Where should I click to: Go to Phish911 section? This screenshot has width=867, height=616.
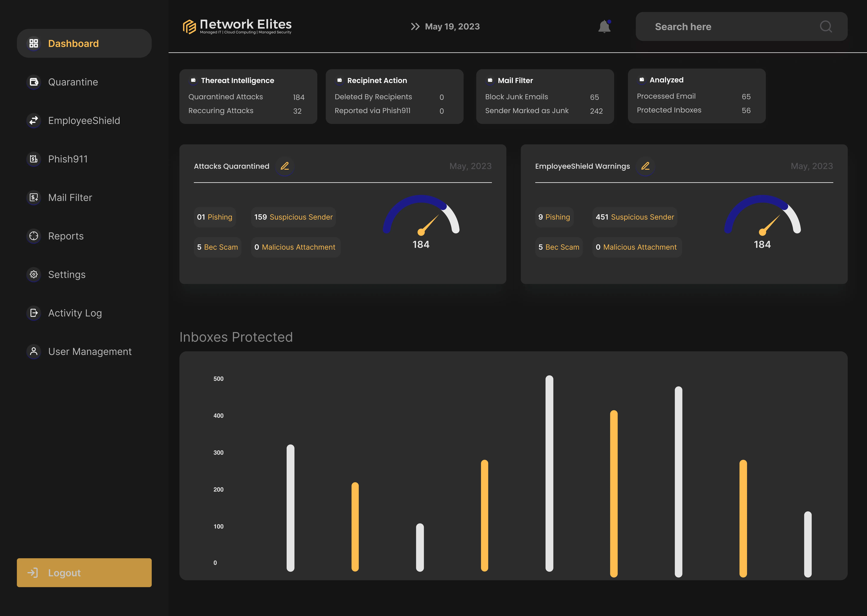(68, 159)
